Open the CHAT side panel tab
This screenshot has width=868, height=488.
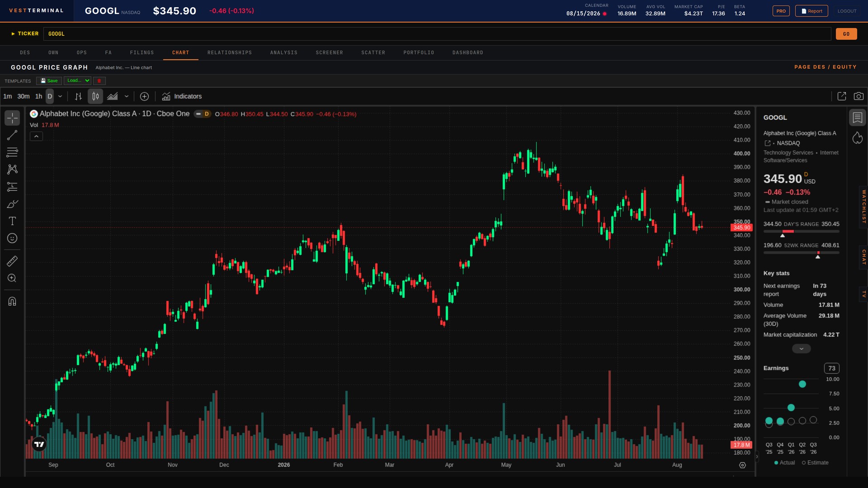pyautogui.click(x=863, y=257)
